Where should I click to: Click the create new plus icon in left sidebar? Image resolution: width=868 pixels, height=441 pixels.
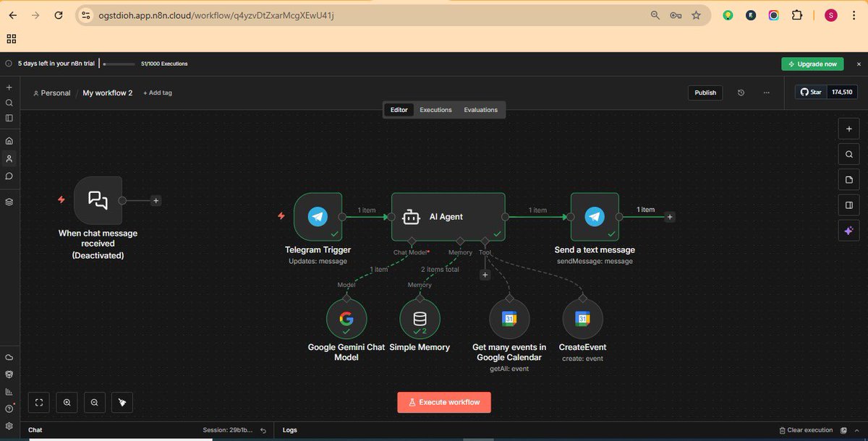tap(9, 87)
